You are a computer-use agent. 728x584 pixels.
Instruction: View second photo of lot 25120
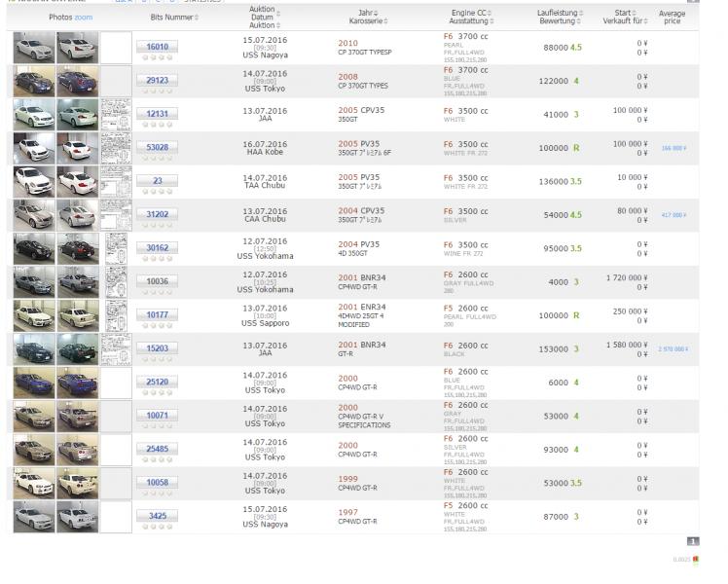click(x=77, y=383)
